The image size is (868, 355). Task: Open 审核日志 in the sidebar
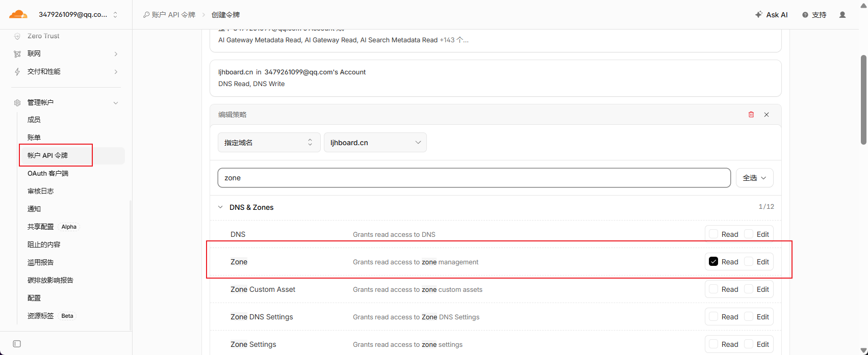41,191
